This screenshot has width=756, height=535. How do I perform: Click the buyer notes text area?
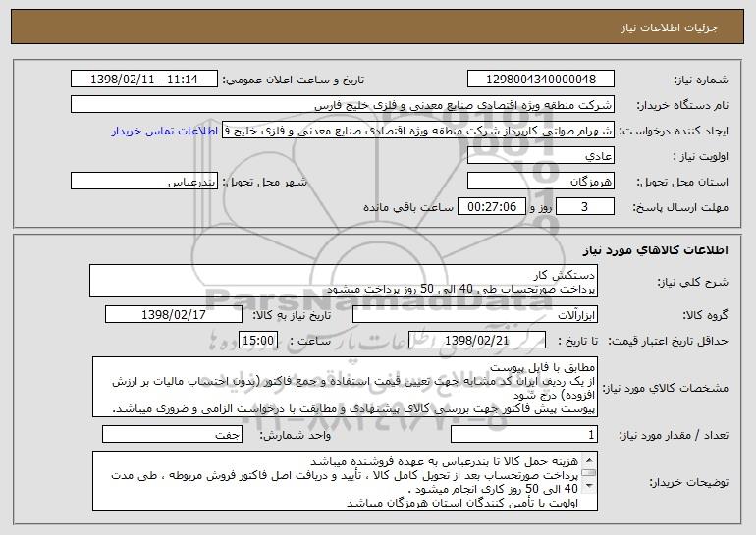click(x=345, y=481)
